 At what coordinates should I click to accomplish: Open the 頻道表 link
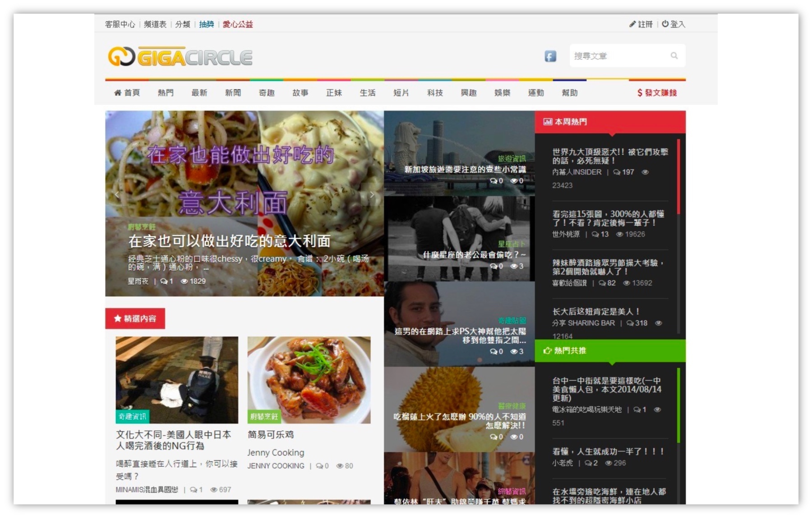pos(155,24)
